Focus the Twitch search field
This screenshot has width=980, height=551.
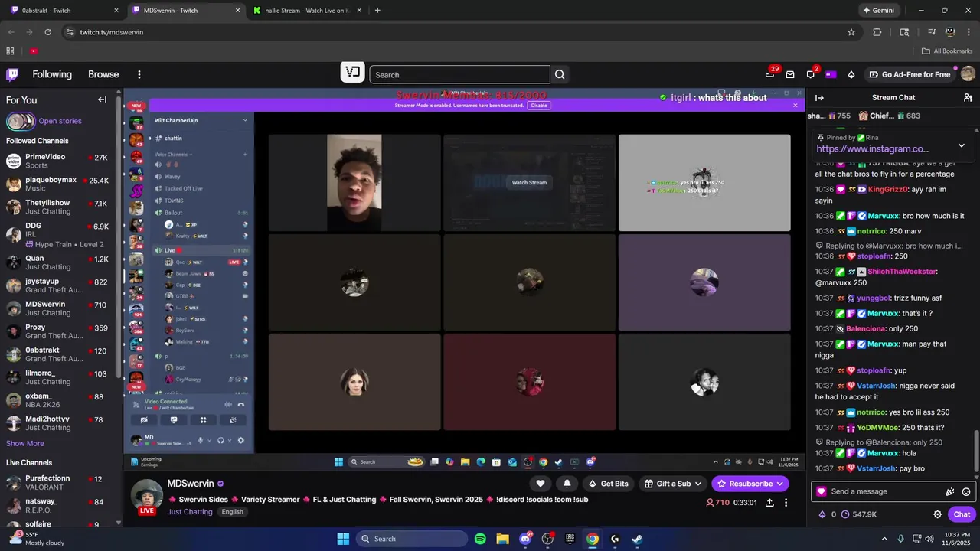(x=459, y=74)
